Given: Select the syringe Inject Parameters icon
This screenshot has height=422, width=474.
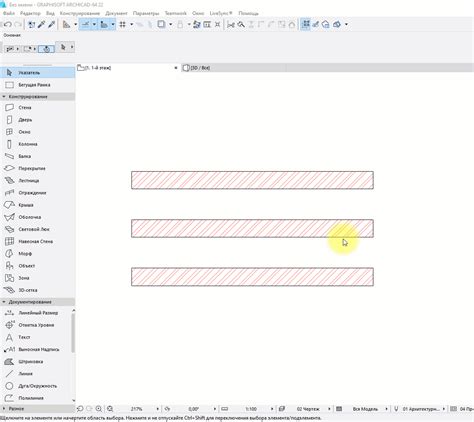Looking at the screenshot, I should (x=52, y=24).
